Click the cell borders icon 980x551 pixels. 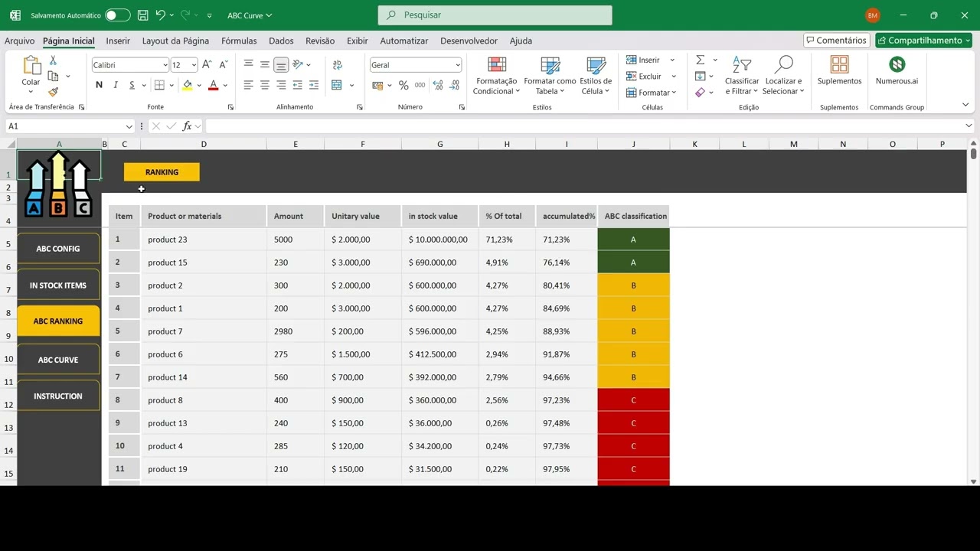159,85
